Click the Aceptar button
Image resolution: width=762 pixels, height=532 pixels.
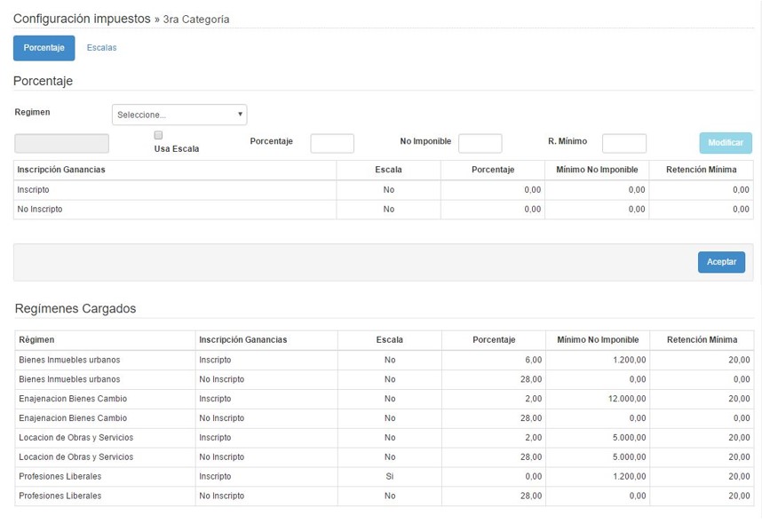[720, 262]
